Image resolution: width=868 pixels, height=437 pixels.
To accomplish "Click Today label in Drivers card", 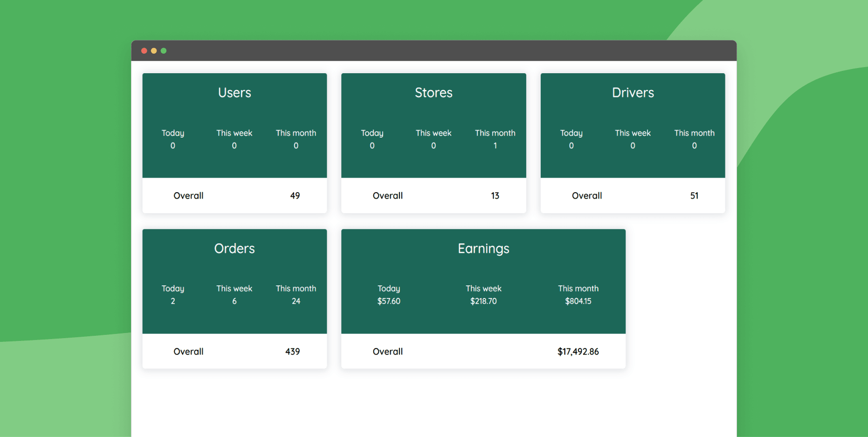I will point(572,133).
